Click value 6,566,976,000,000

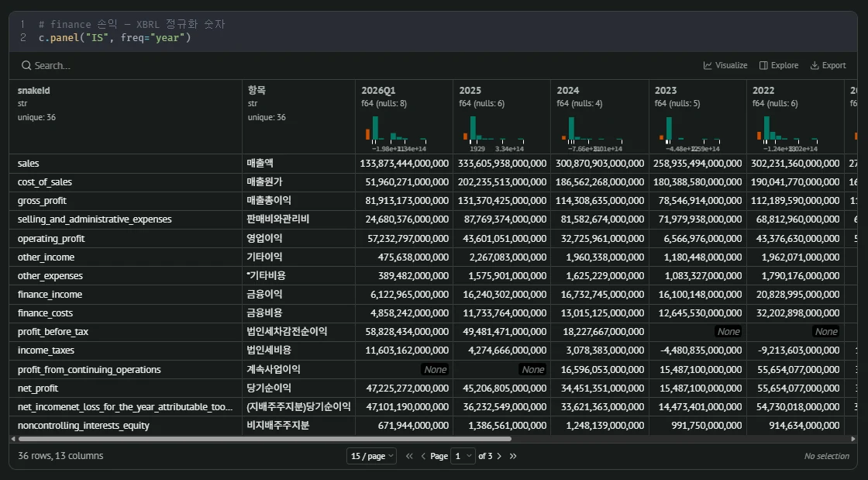[x=703, y=239]
